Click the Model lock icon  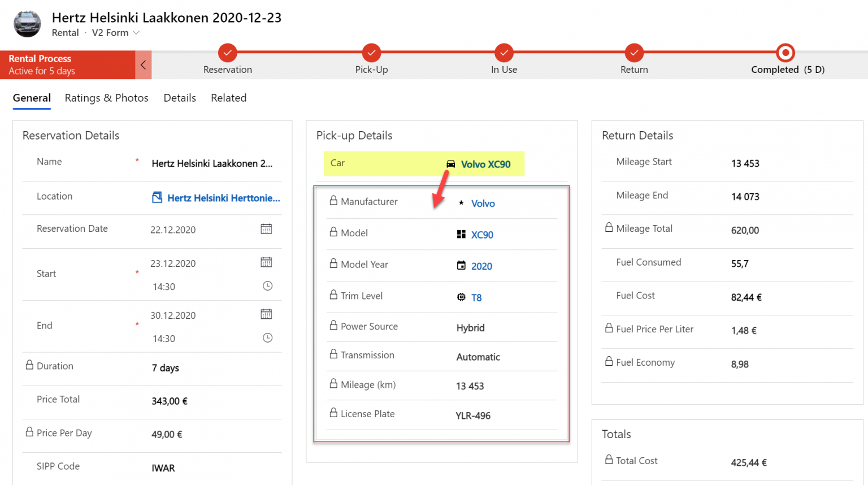click(333, 232)
